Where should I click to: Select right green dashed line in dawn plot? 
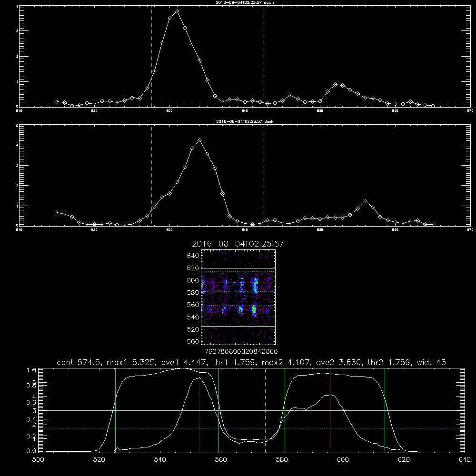tap(263, 56)
